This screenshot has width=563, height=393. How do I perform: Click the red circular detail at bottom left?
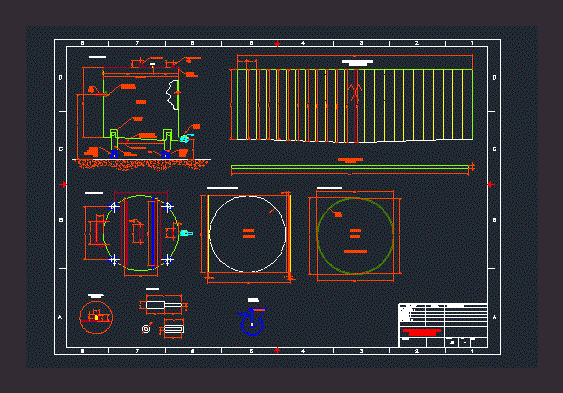[x=96, y=317]
